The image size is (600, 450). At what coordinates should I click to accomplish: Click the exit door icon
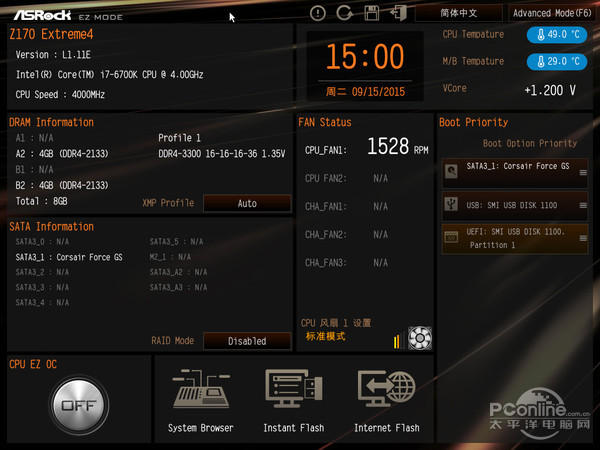point(398,13)
